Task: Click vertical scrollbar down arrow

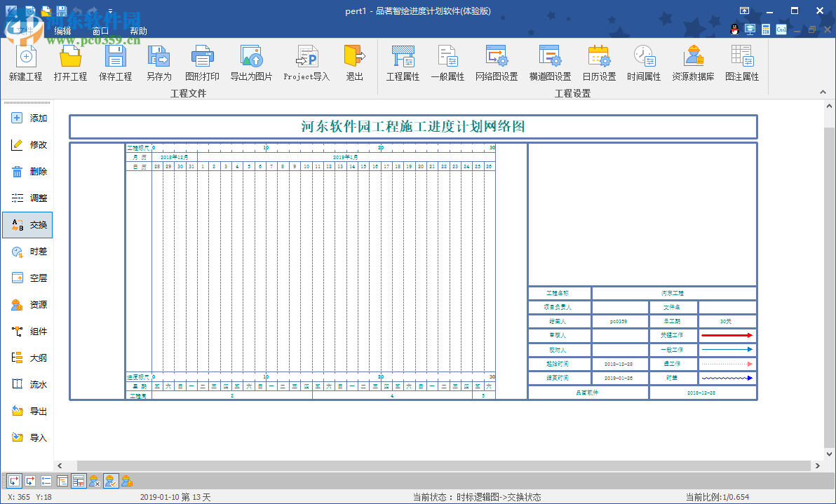Action: coord(829,454)
